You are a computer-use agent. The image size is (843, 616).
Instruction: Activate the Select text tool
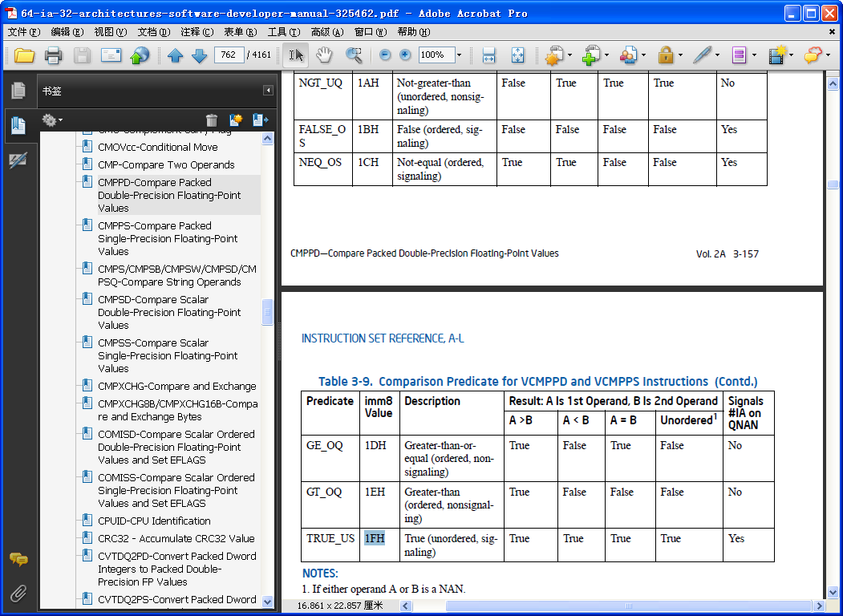point(296,55)
